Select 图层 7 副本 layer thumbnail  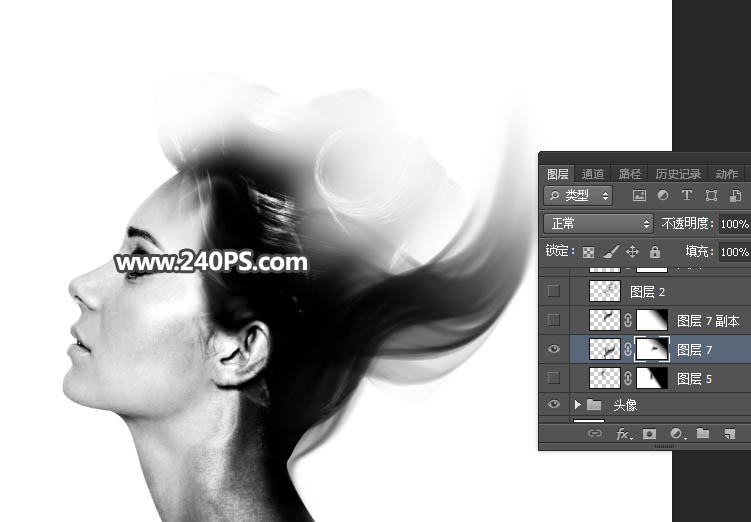pyautogui.click(x=604, y=320)
